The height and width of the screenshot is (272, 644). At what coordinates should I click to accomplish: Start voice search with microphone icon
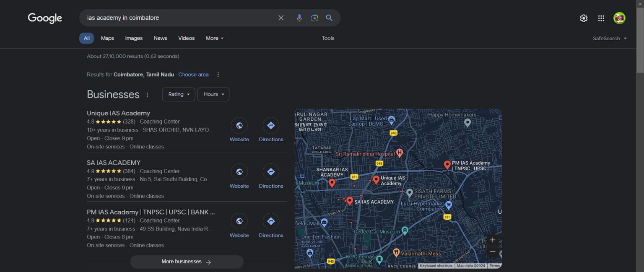299,18
